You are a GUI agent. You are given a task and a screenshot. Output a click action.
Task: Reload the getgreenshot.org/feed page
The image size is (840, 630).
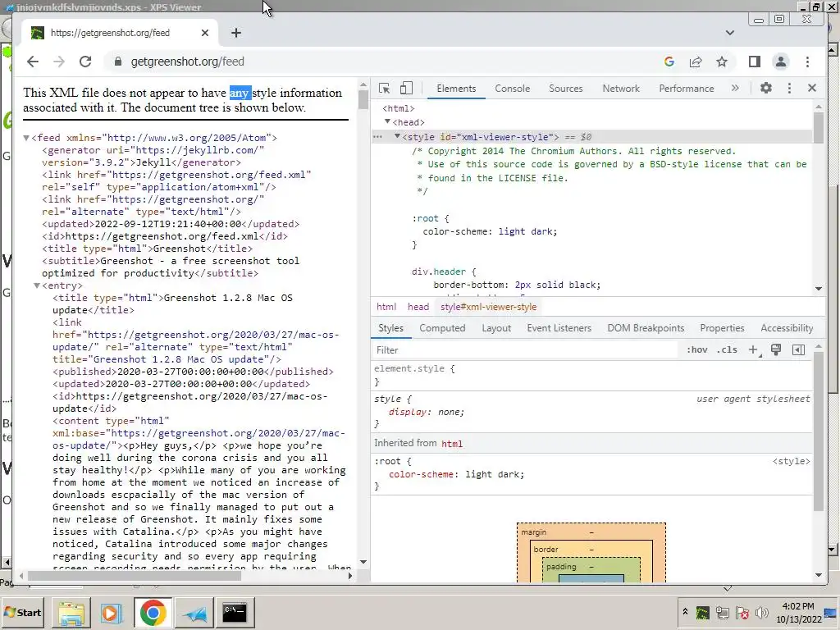[85, 62]
